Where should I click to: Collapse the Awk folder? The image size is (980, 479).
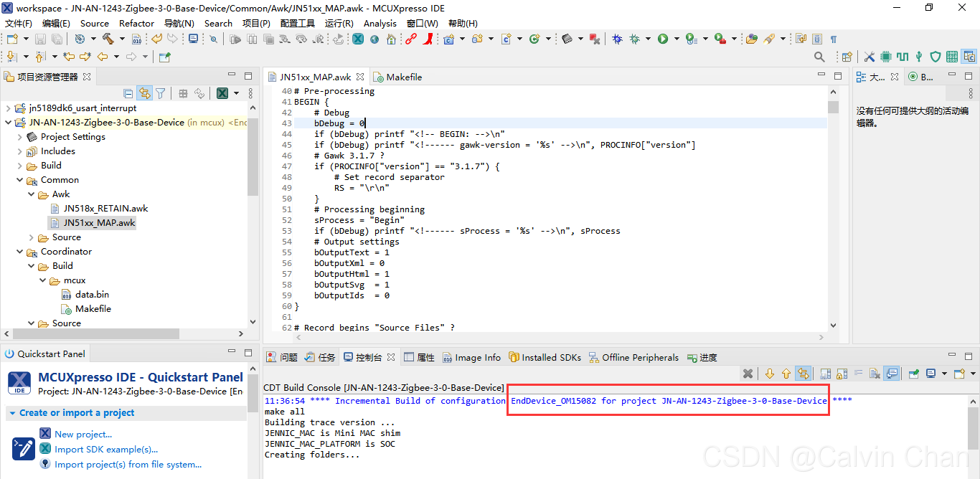pyautogui.click(x=31, y=194)
